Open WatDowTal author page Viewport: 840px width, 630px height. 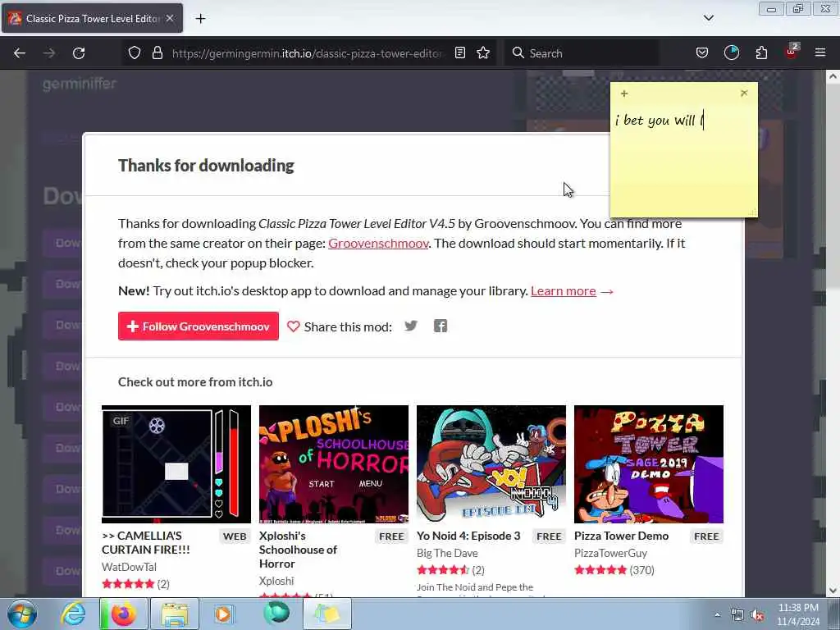click(x=129, y=567)
